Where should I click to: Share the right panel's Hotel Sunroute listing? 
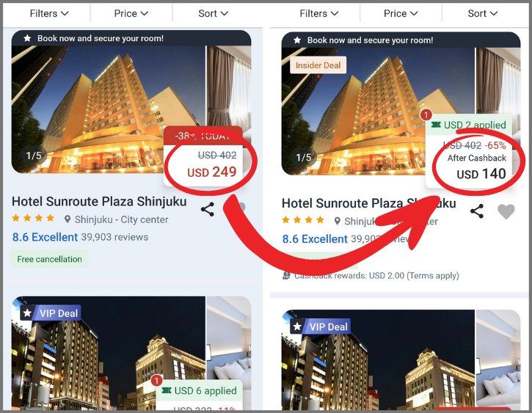(x=477, y=211)
